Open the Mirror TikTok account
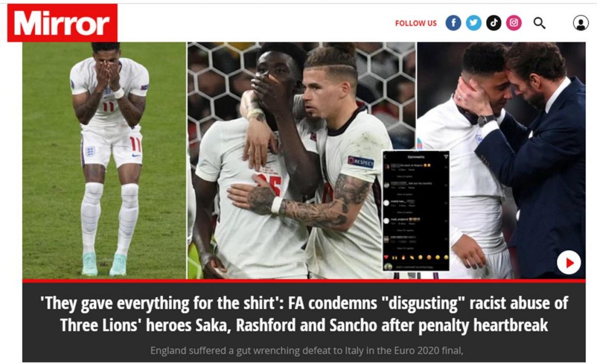Viewport: 597px width, 364px height. (494, 23)
